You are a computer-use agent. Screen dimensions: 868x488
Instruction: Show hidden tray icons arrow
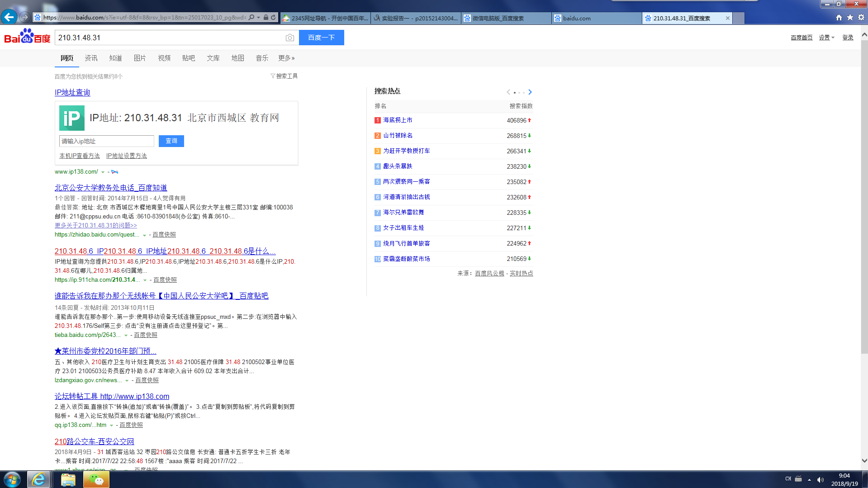point(809,480)
